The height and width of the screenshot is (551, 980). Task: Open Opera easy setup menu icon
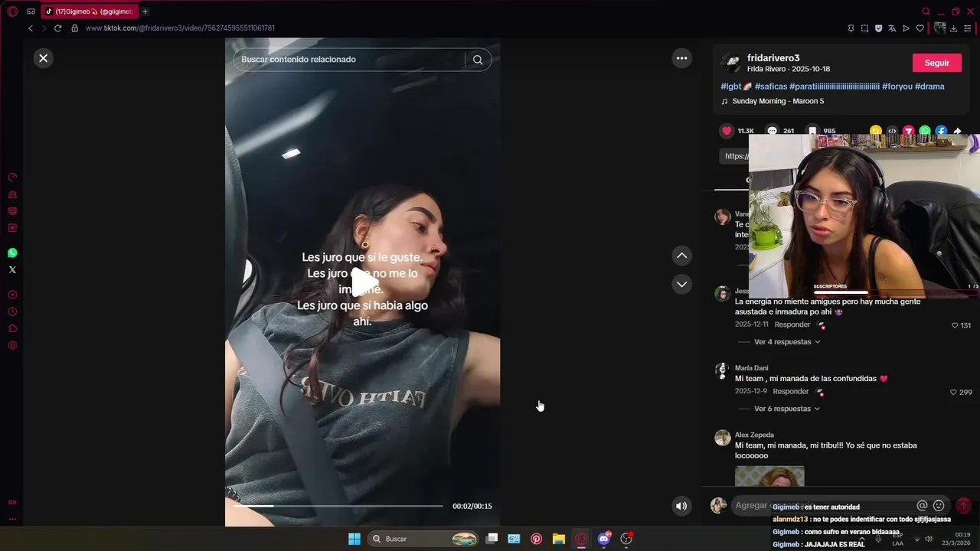pos(967,28)
